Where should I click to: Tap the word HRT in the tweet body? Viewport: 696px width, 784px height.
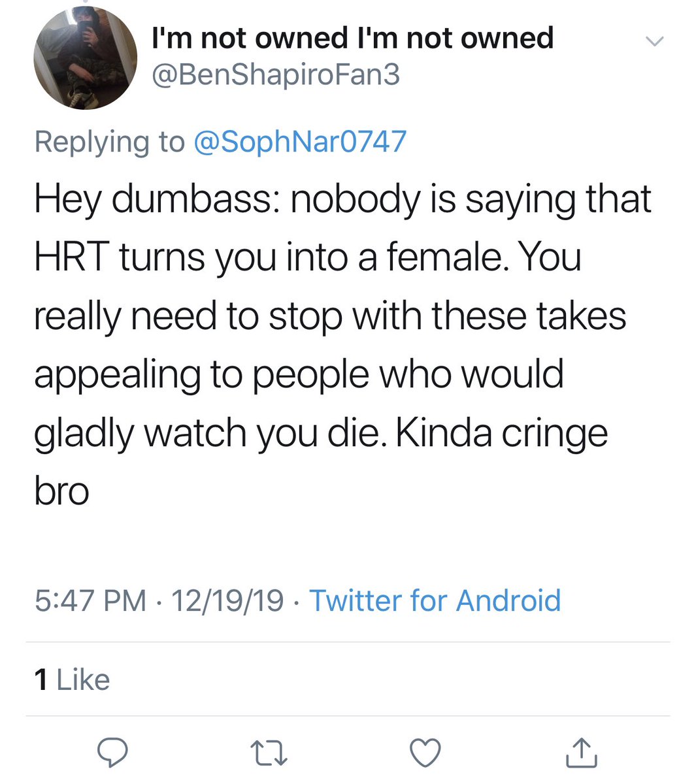(x=71, y=257)
